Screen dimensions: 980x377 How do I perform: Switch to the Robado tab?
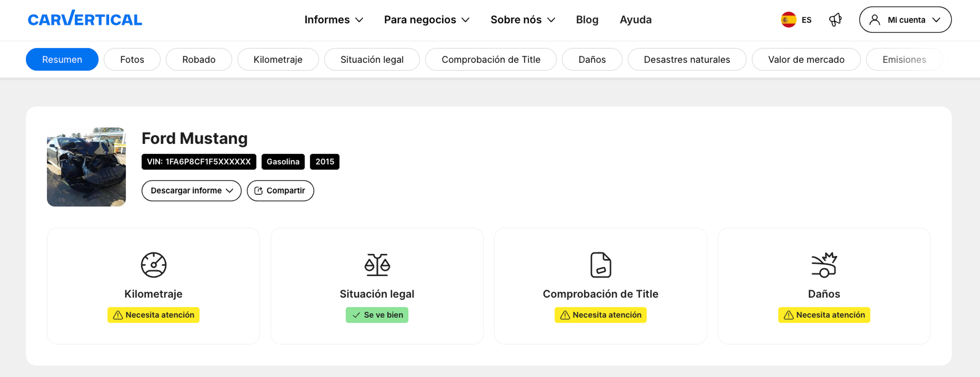pos(199,60)
